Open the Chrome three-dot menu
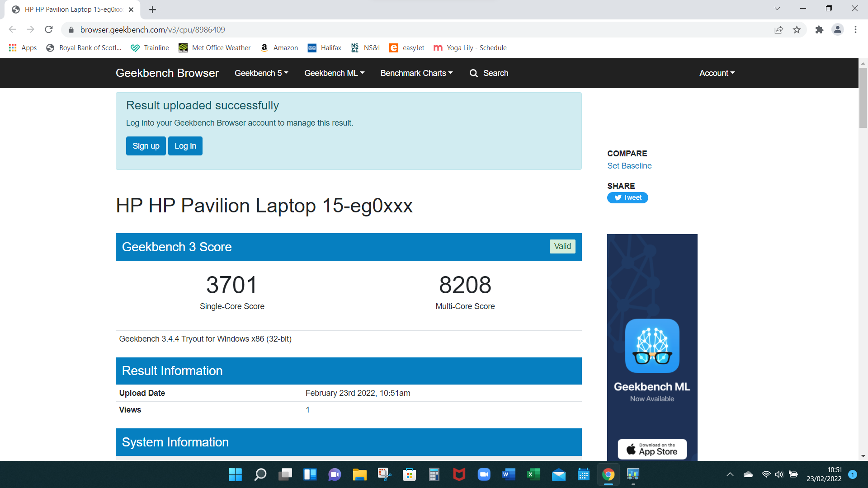The height and width of the screenshot is (488, 868). click(855, 30)
